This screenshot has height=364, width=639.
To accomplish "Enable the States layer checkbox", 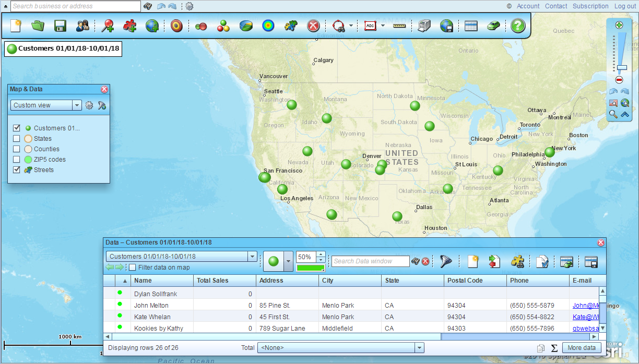I will pyautogui.click(x=17, y=139).
